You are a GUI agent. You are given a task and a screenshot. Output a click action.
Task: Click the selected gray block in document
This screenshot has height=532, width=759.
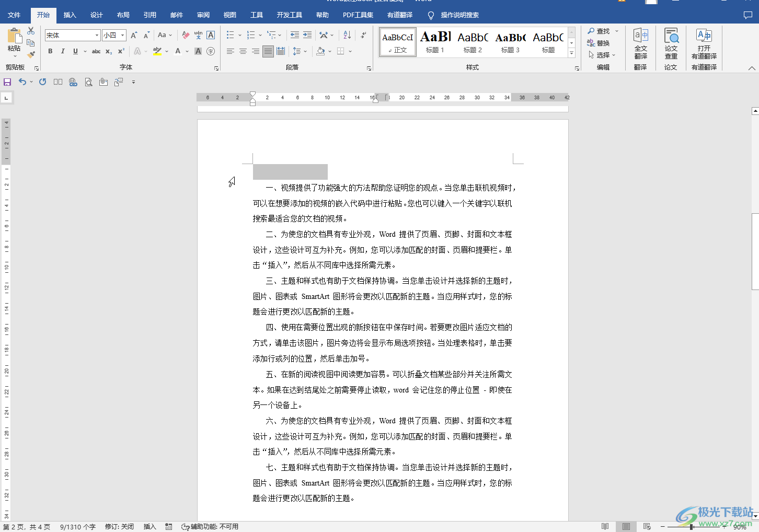tap(290, 171)
